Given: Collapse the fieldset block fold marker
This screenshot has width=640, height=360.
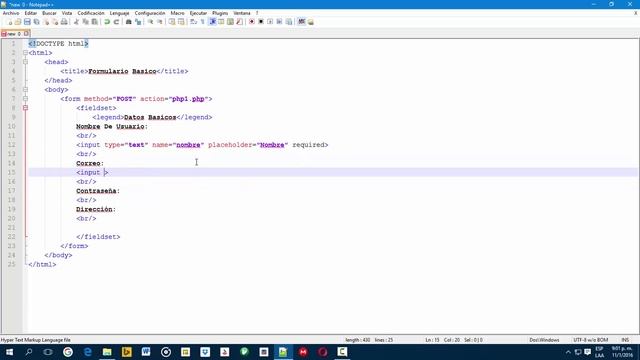Looking at the screenshot, I should 25,108.
